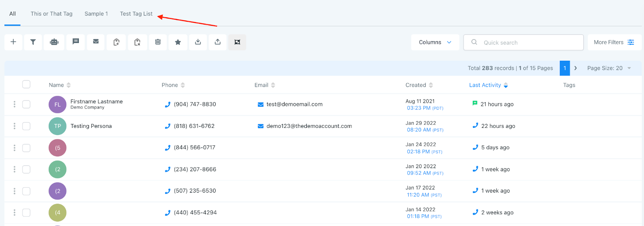Click the trash delete icon
Image resolution: width=644 pixels, height=226 pixels.
point(158,42)
